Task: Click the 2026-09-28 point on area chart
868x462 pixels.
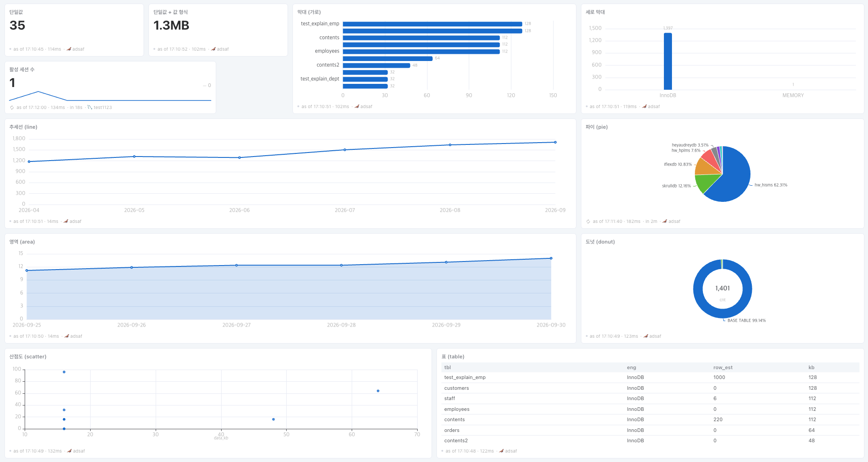Action: pos(341,266)
